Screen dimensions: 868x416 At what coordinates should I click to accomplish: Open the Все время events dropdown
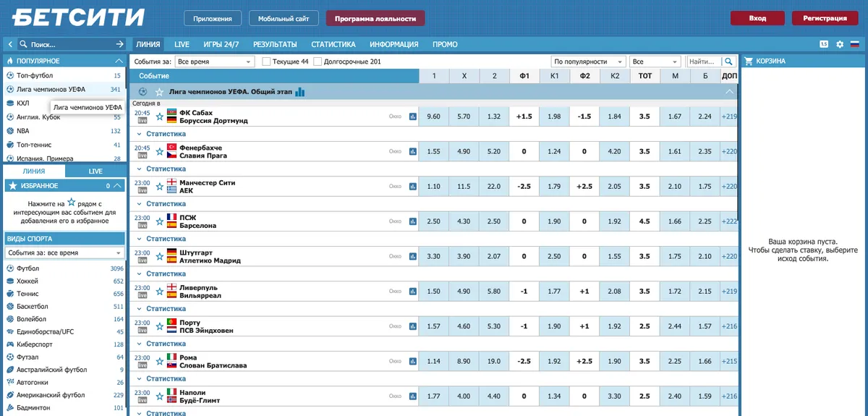point(215,61)
